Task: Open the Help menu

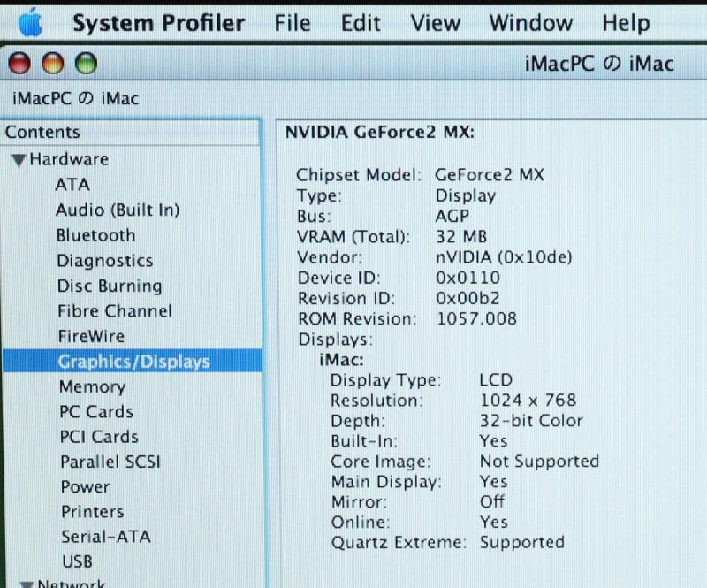Action: (626, 24)
